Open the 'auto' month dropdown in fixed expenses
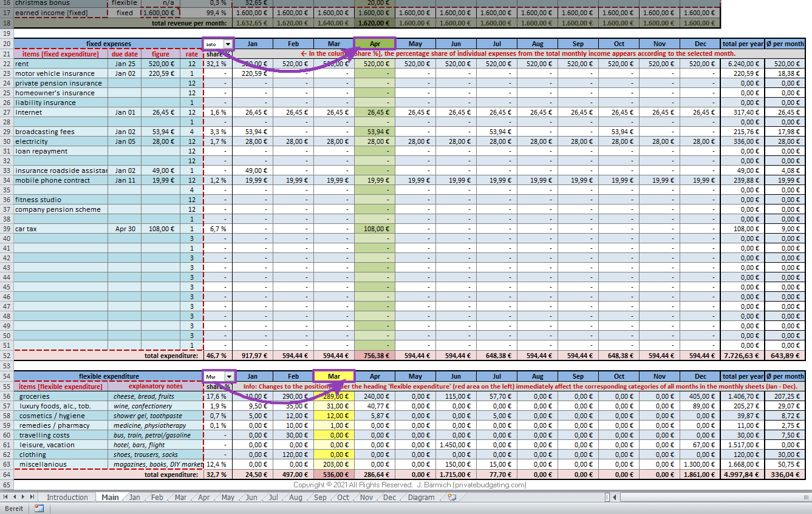 pos(228,44)
